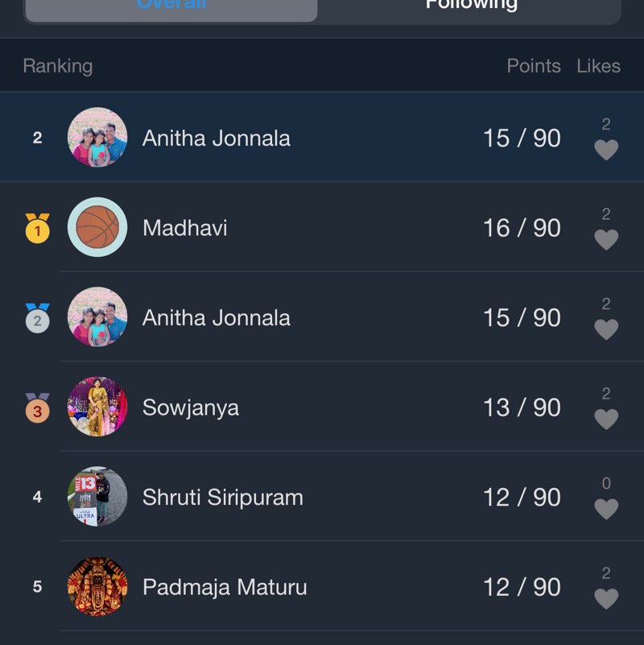Tap silver second-place medal icon

coord(37,318)
